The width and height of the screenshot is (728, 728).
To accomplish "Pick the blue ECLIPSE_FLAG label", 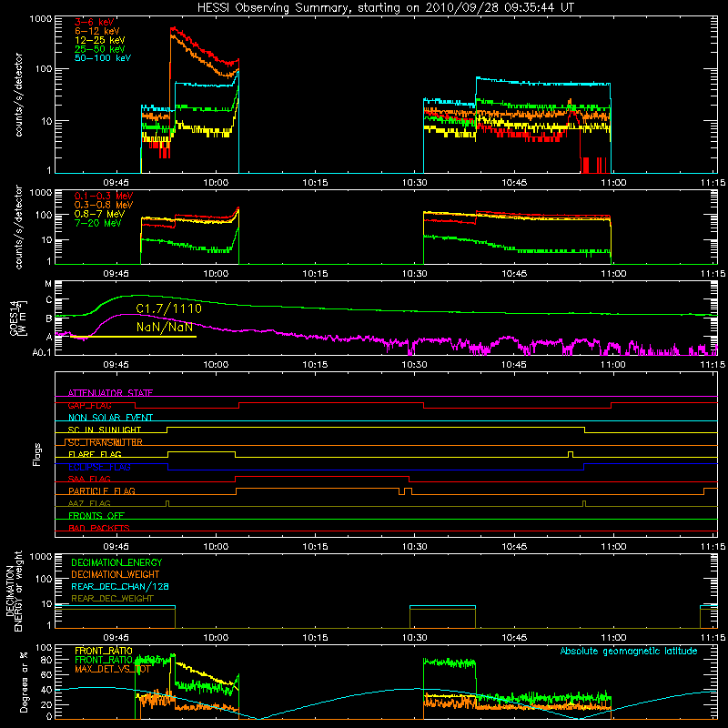I will 99,467.
